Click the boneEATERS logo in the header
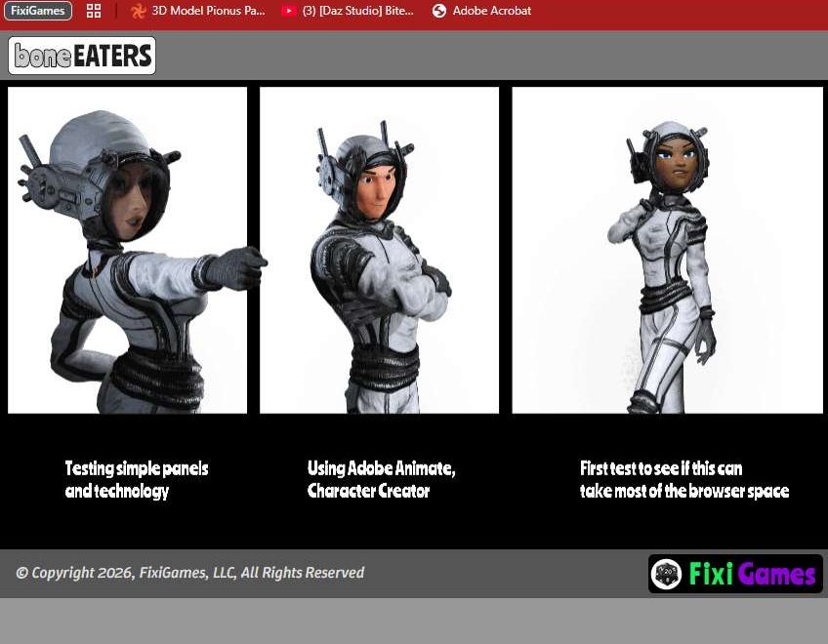 (82, 56)
